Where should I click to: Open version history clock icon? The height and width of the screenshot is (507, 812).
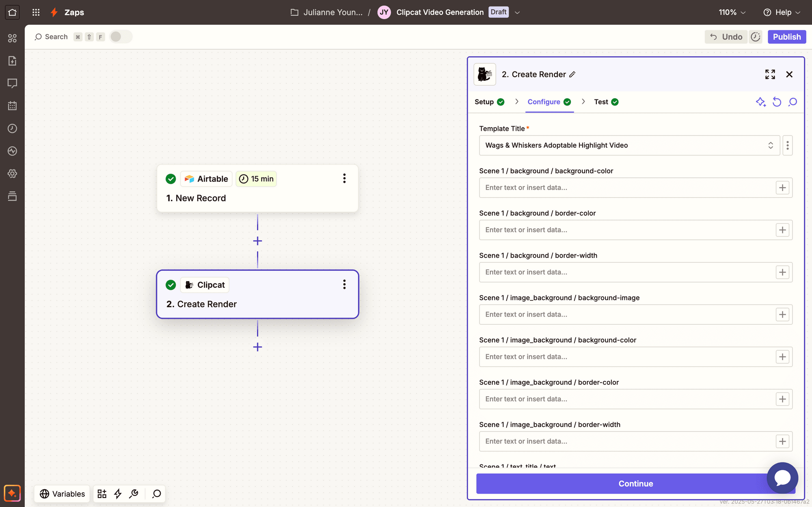(x=756, y=37)
